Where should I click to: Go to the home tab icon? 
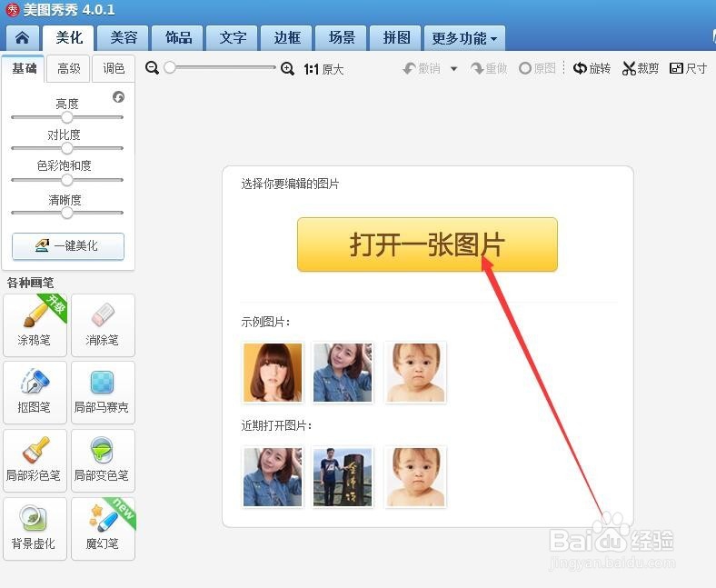22,38
